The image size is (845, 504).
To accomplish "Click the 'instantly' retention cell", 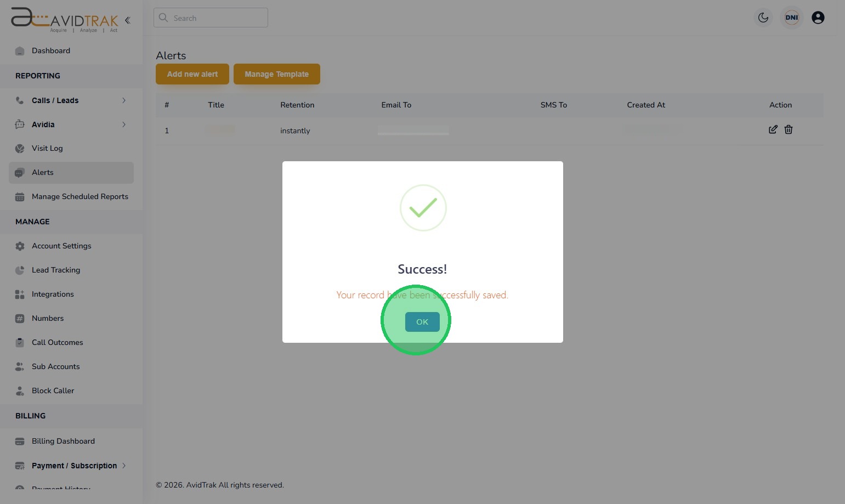I will coord(295,131).
